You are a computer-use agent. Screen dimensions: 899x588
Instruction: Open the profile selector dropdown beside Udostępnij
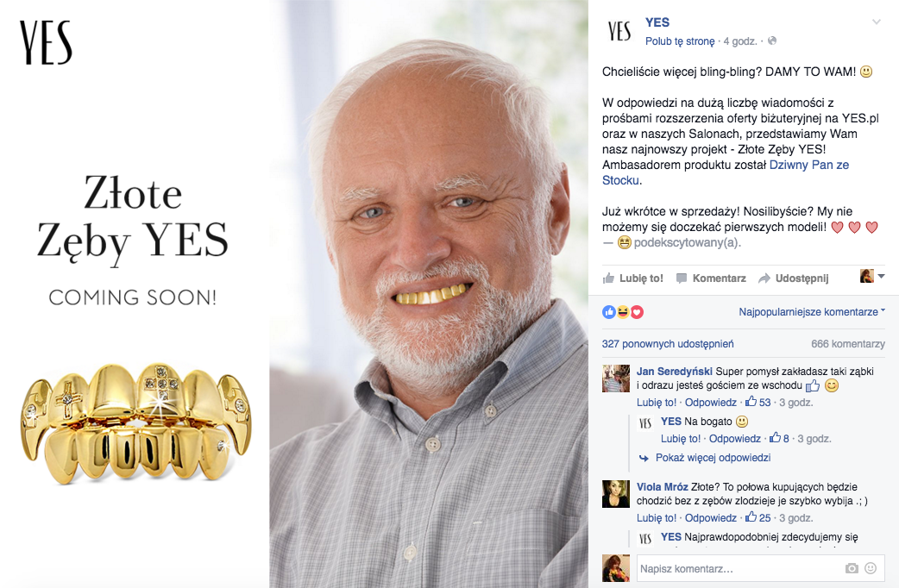(x=872, y=276)
